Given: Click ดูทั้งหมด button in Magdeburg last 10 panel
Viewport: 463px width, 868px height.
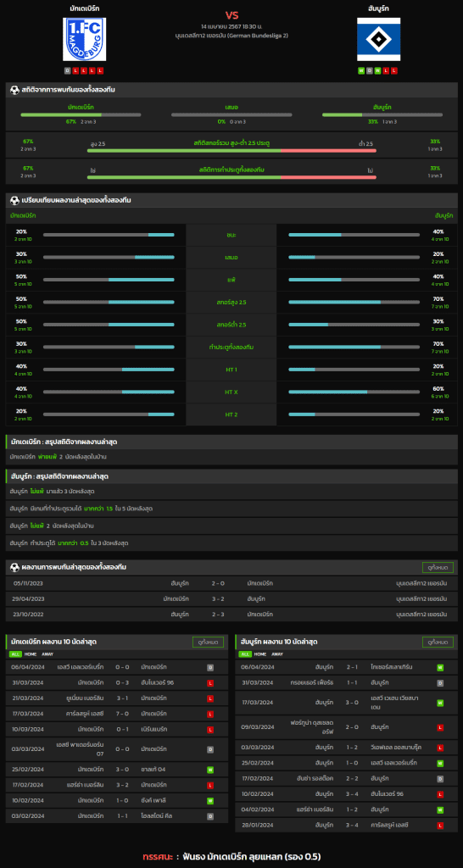Looking at the screenshot, I should (x=208, y=643).
